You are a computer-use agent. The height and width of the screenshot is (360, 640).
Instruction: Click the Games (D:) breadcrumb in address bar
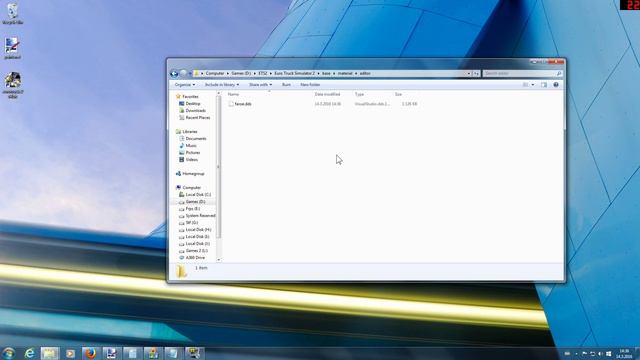pos(241,73)
